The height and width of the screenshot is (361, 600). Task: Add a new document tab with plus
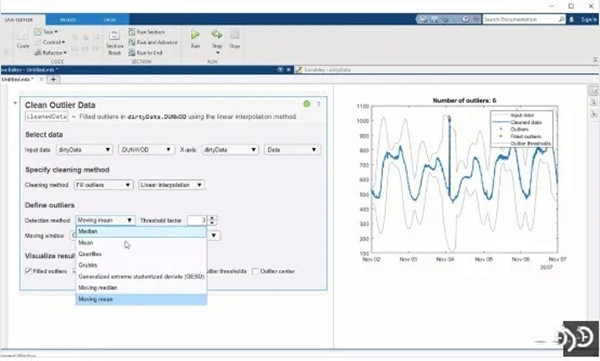pos(54,79)
